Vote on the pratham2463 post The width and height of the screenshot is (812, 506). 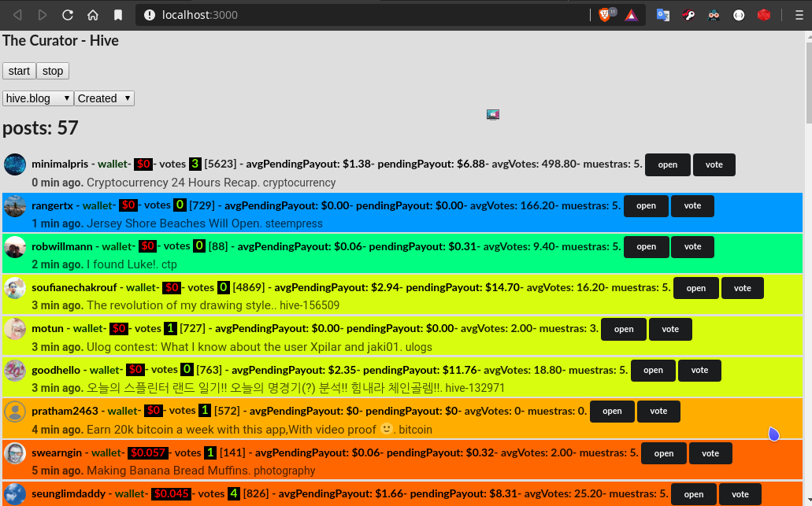pyautogui.click(x=658, y=412)
